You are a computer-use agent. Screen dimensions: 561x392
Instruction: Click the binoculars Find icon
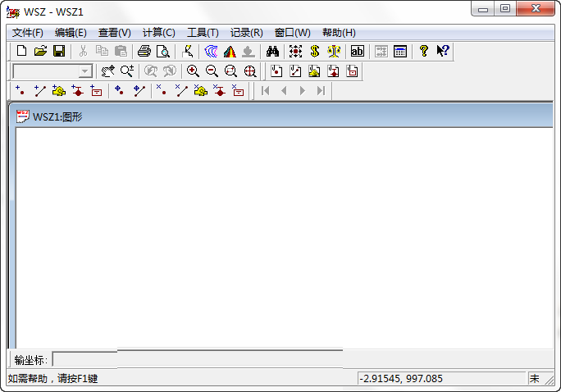pos(273,51)
